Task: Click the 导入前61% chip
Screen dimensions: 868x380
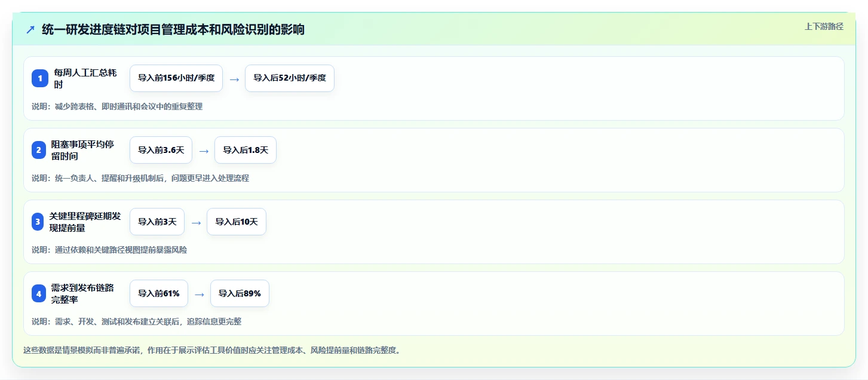Action: [159, 293]
